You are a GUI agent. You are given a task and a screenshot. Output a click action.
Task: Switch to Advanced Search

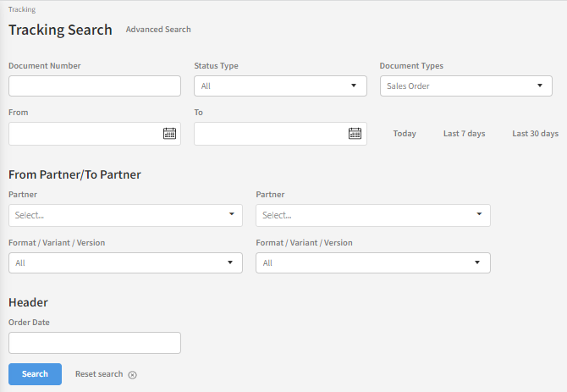(x=158, y=30)
